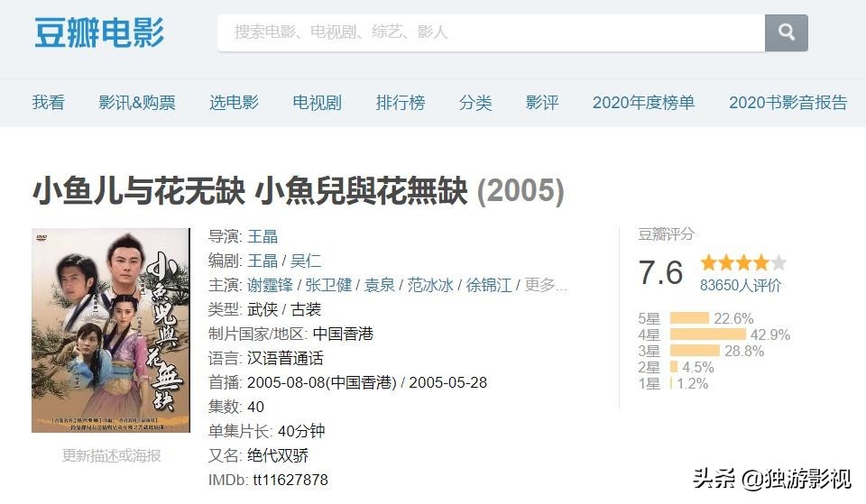Open actress 范冰冰's page

[429, 285]
